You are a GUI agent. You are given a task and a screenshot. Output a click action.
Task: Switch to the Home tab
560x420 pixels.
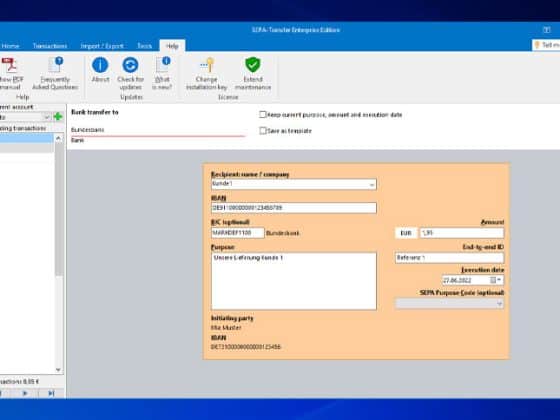(x=10, y=46)
